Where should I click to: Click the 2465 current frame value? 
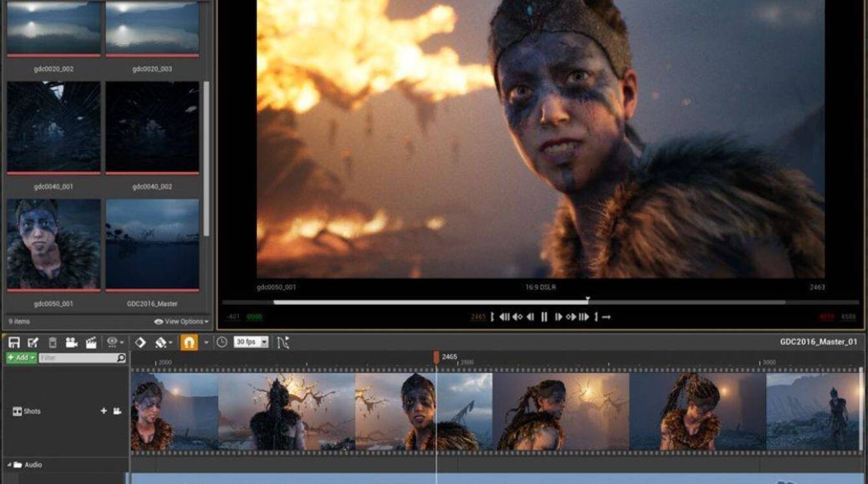point(478,317)
